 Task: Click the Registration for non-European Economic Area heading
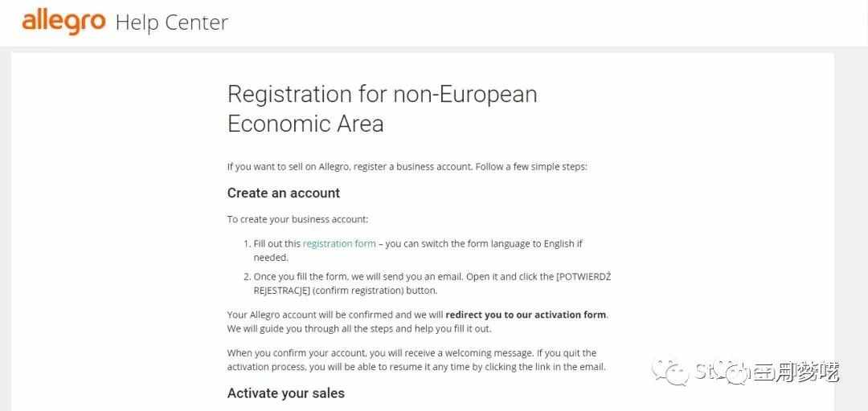382,108
